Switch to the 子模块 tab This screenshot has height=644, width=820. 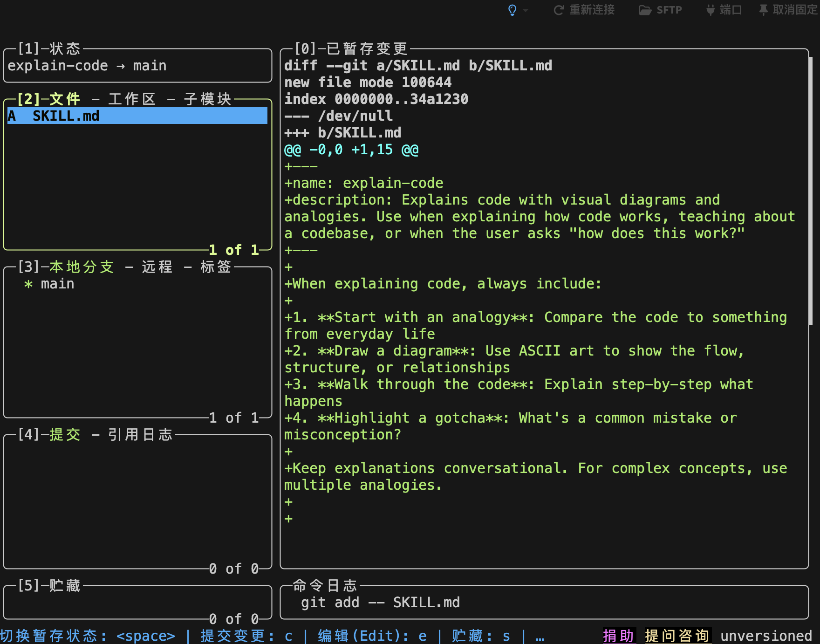tap(207, 99)
